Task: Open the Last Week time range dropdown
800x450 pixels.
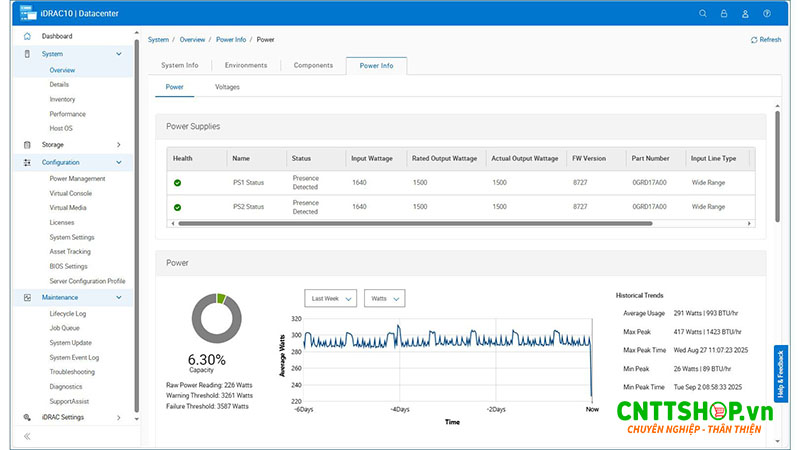Action: pyautogui.click(x=332, y=299)
